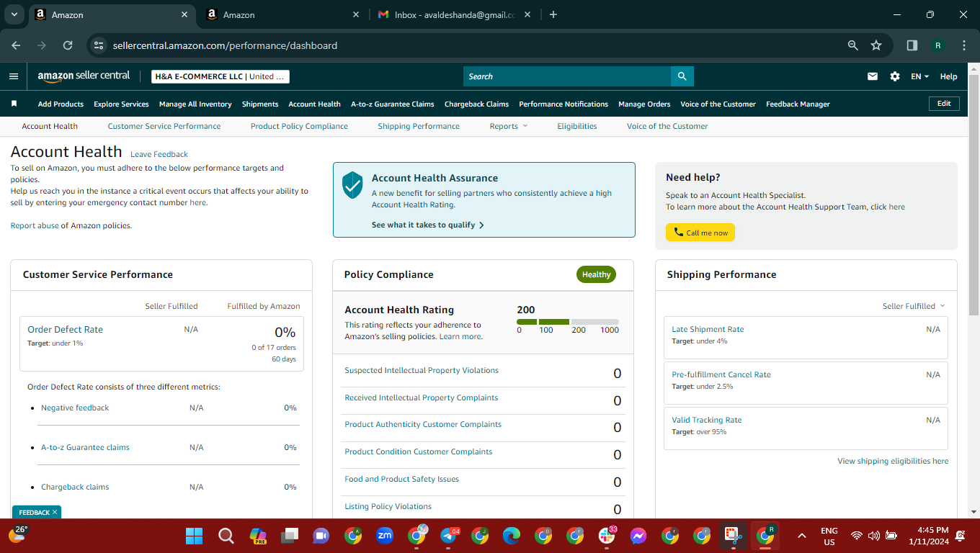Click the Edit button in navigation bar
This screenshot has height=553, width=980.
(944, 104)
